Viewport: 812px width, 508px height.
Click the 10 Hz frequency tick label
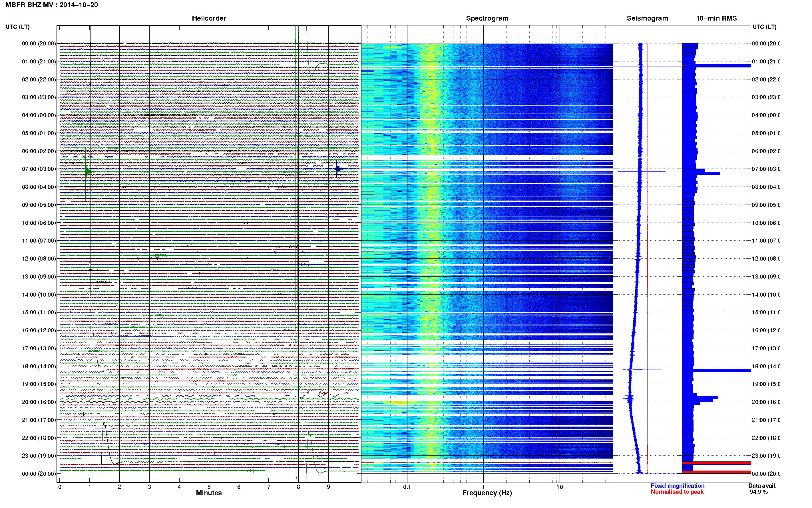(560, 487)
